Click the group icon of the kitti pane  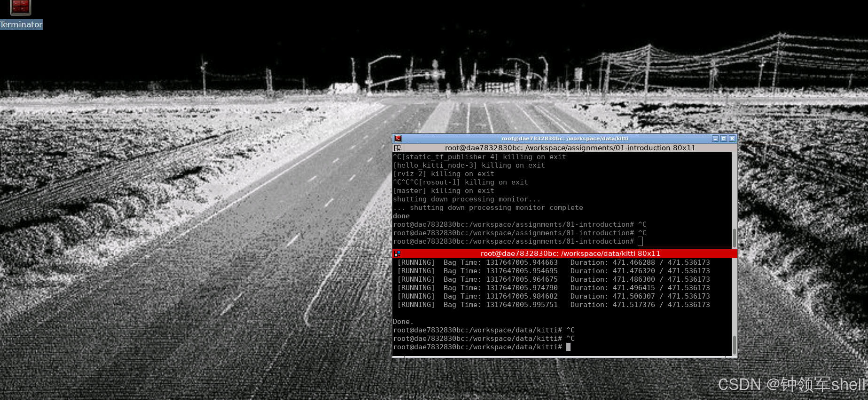point(397,254)
